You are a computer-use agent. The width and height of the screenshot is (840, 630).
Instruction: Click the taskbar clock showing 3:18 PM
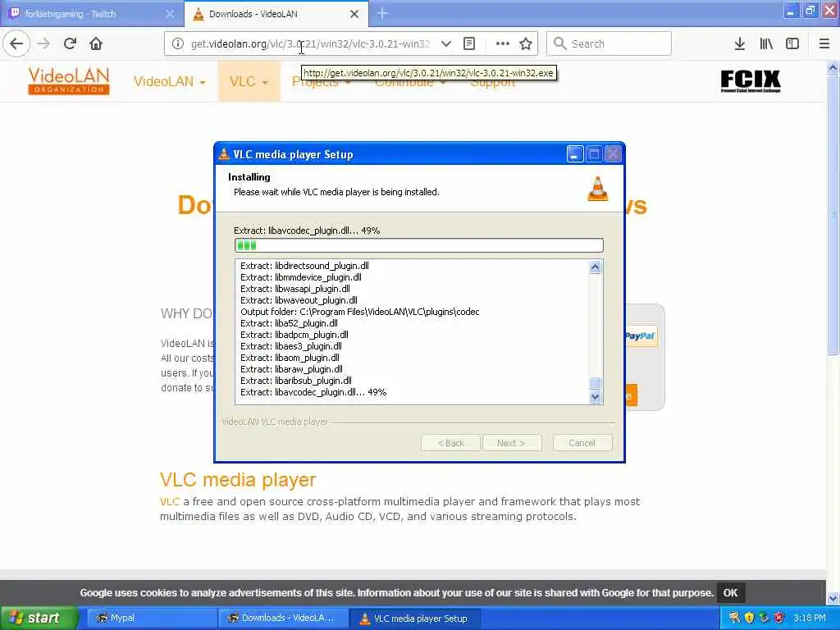[810, 618]
